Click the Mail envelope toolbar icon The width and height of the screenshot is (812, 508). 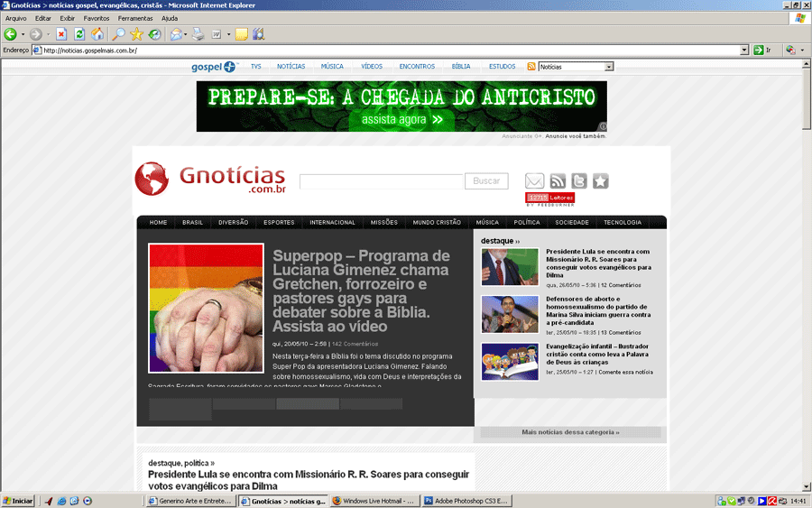[176, 34]
